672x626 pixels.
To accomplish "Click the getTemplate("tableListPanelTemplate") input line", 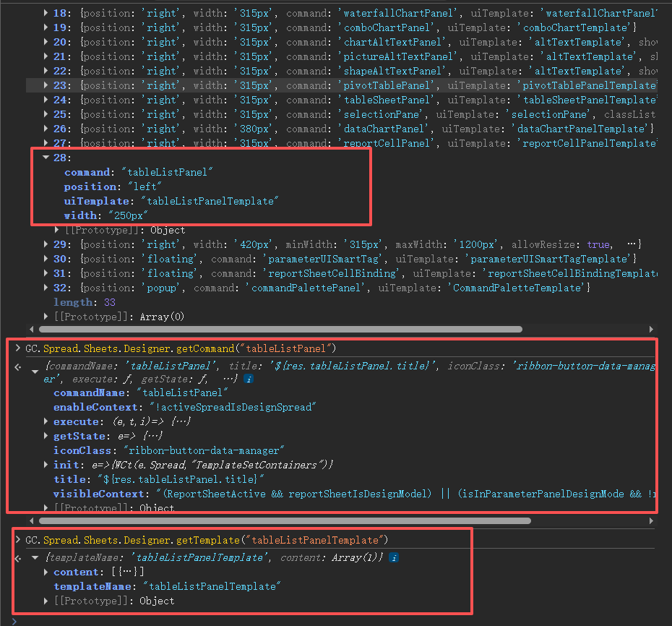I will click(207, 540).
